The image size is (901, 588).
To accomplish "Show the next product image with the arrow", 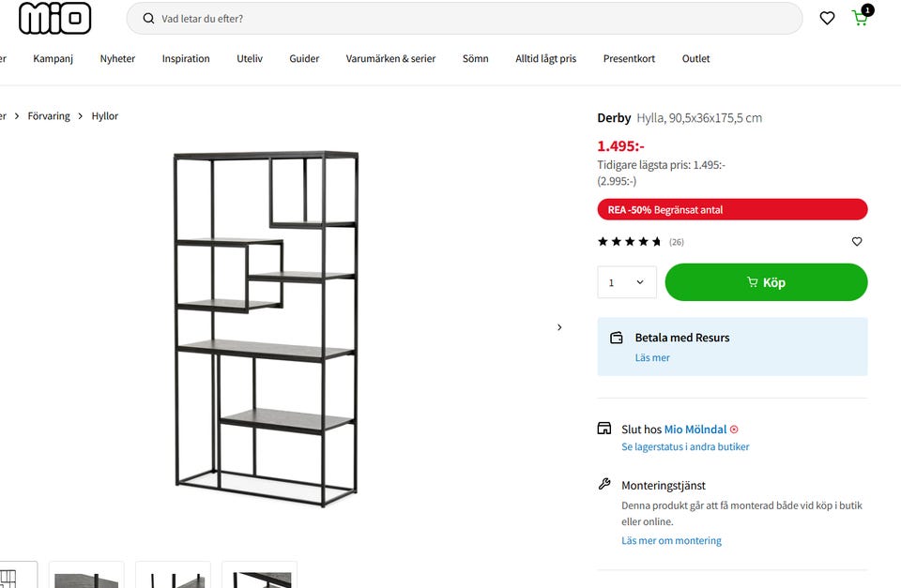I will 559,327.
